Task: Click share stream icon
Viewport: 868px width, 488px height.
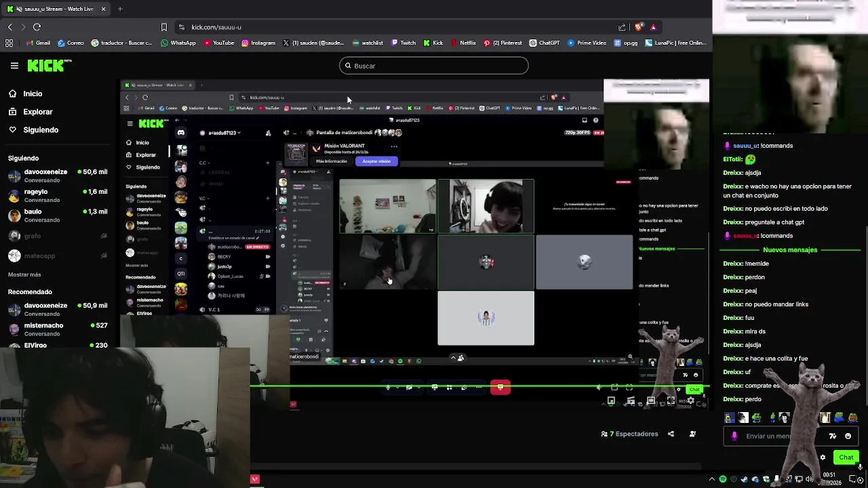Action: pyautogui.click(x=671, y=434)
